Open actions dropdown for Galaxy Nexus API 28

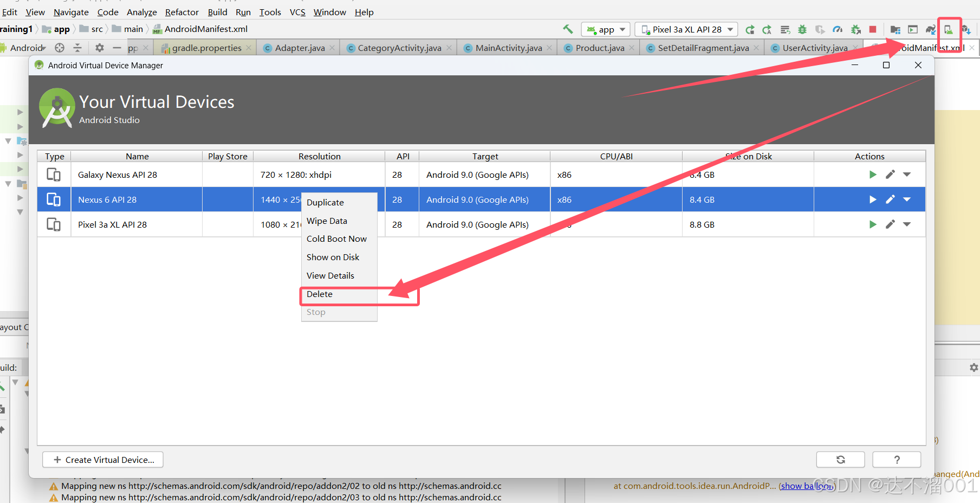pos(907,175)
